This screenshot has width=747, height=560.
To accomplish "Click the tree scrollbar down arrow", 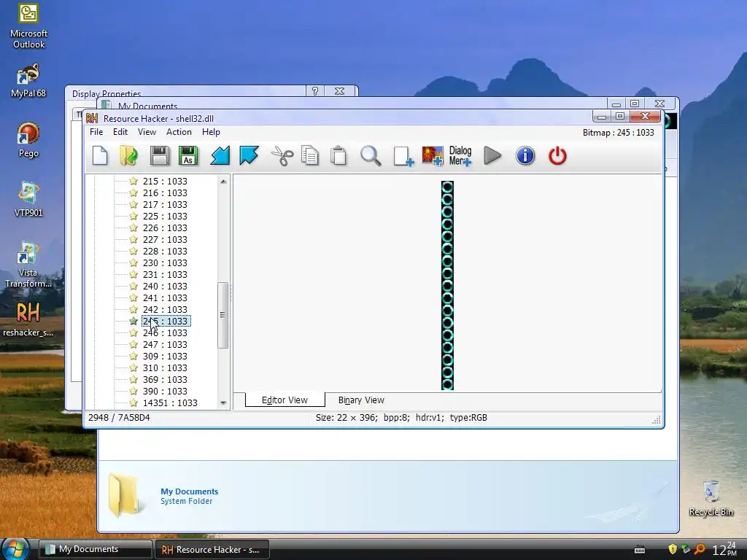I will 223,402.
